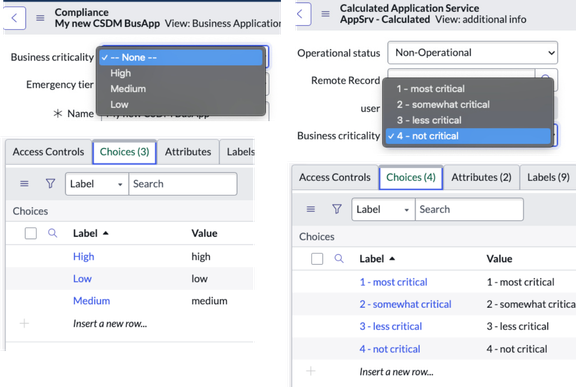Click back arrow on Calculated Application Service form

click(300, 14)
